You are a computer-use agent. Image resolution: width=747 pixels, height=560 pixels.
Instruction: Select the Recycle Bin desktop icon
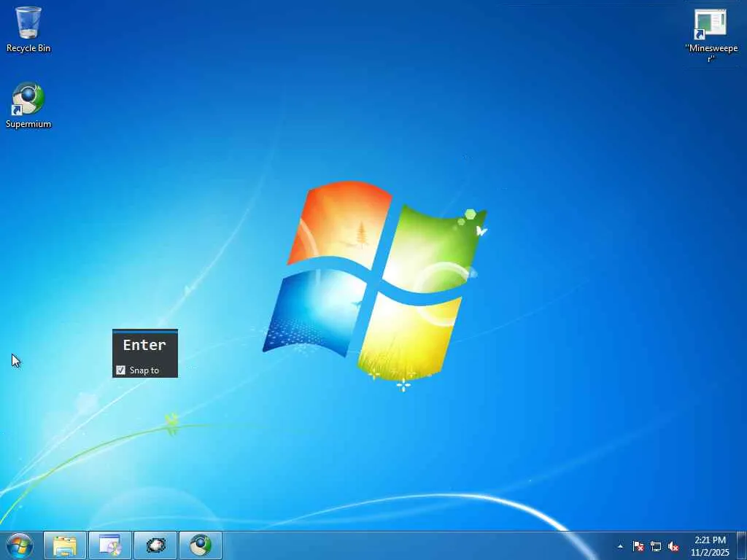tap(28, 29)
